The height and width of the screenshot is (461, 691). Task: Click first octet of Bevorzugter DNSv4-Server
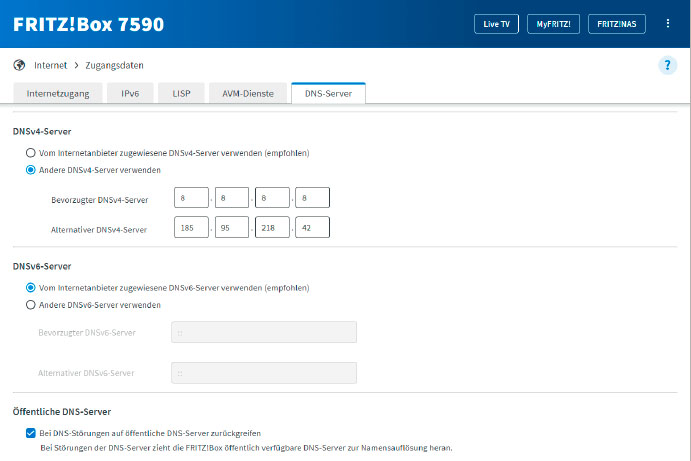191,197
